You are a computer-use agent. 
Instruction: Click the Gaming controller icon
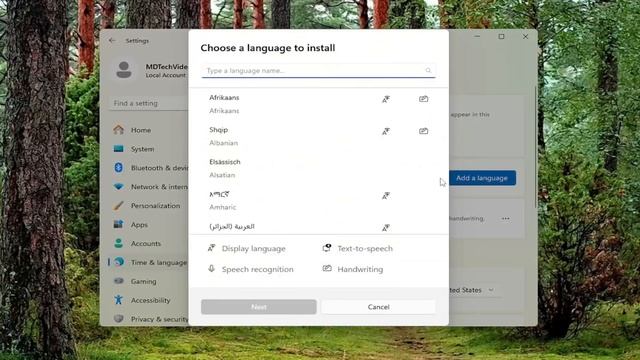[119, 281]
